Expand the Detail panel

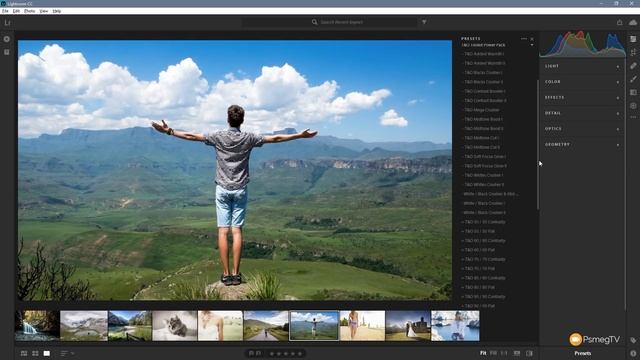[x=582, y=113]
